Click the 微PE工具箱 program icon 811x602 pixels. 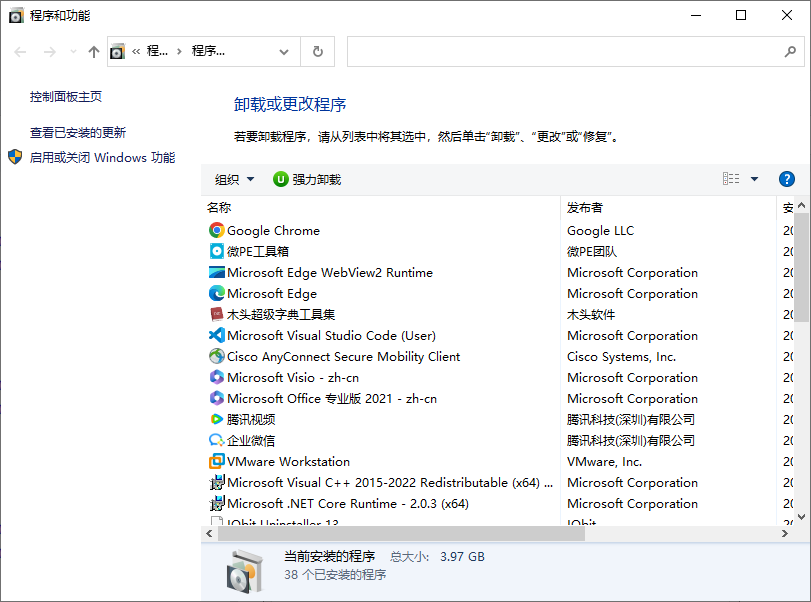(217, 251)
